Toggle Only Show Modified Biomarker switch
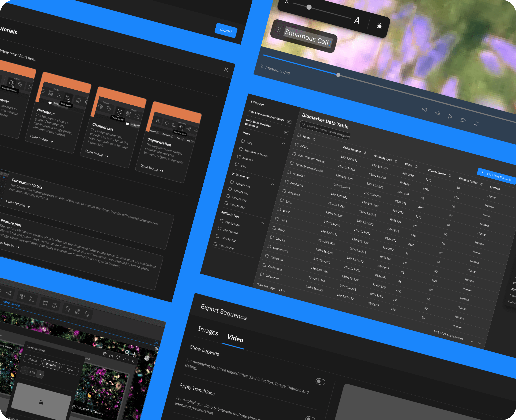Image resolution: width=516 pixels, height=420 pixels. 287,133
